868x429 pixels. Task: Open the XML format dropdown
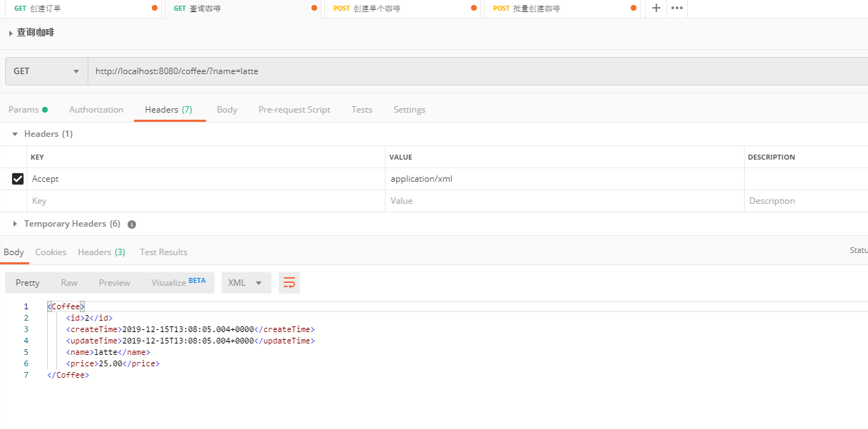pos(246,283)
